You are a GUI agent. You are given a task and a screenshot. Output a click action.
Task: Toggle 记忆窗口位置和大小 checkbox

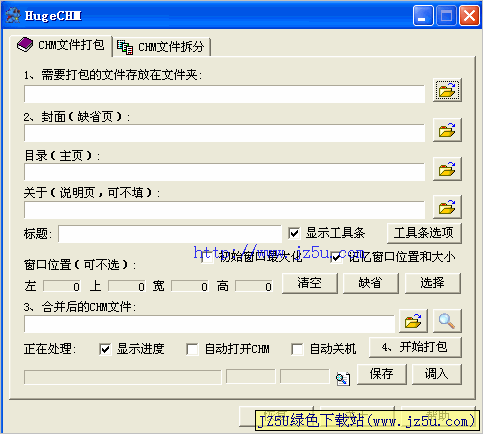coord(336,257)
